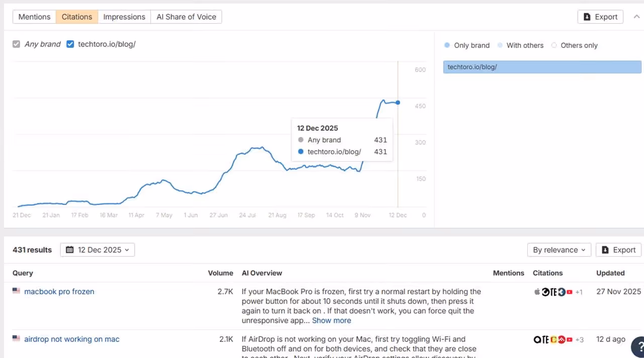Click the 12 Dec 2025 heading in the tooltip
The image size is (644, 358).
tap(317, 128)
